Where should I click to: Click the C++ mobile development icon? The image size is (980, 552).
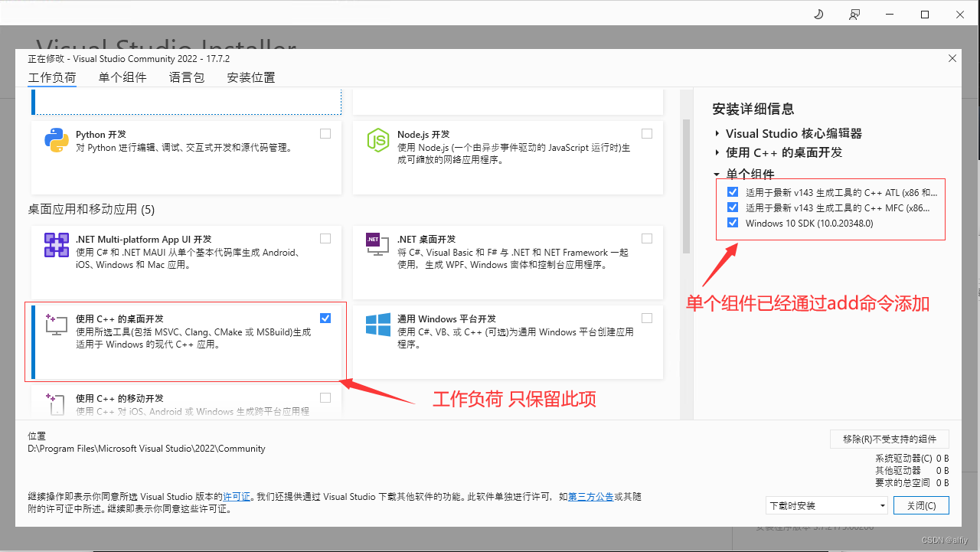pos(56,403)
